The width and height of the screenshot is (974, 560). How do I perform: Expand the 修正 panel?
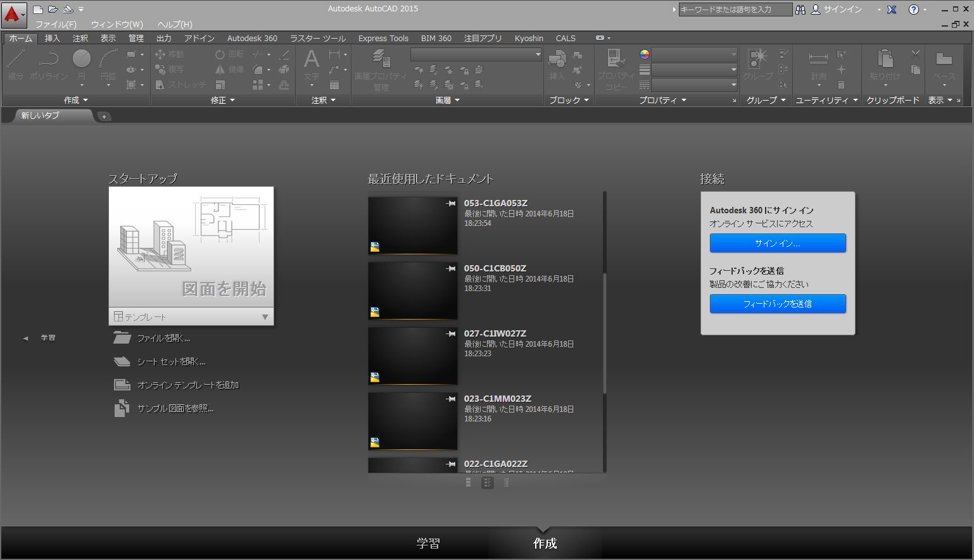tap(223, 100)
